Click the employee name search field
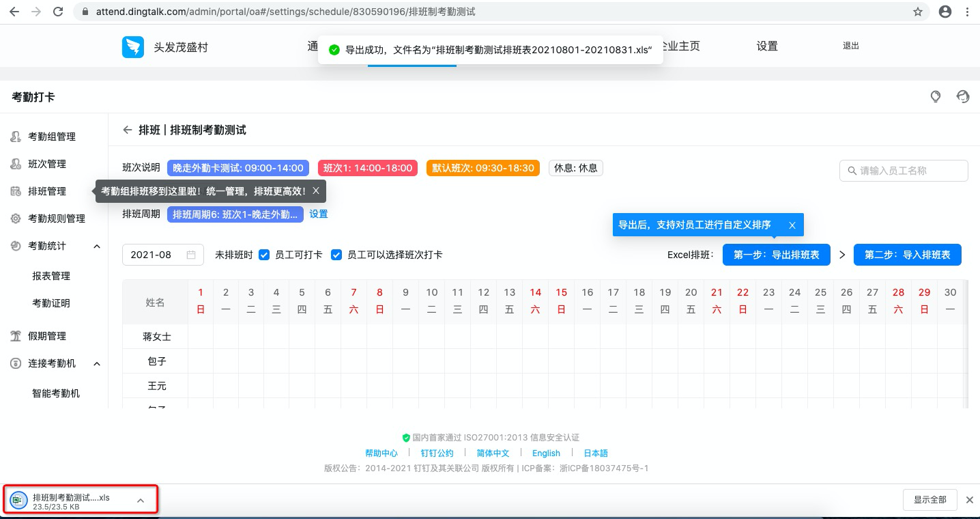Image resolution: width=980 pixels, height=519 pixels. tap(904, 170)
